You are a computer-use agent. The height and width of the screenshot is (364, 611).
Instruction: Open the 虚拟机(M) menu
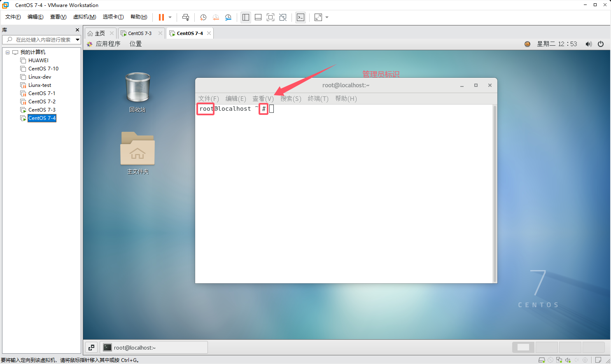84,17
